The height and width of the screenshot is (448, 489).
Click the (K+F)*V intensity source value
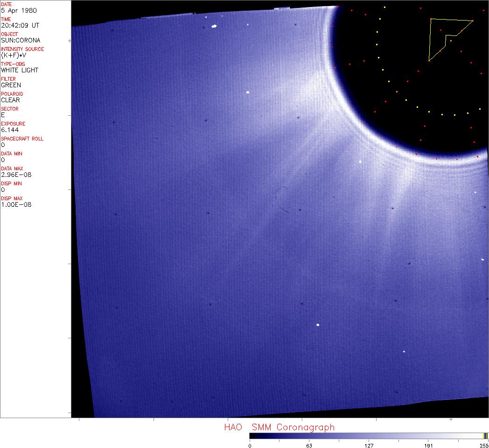coord(15,55)
